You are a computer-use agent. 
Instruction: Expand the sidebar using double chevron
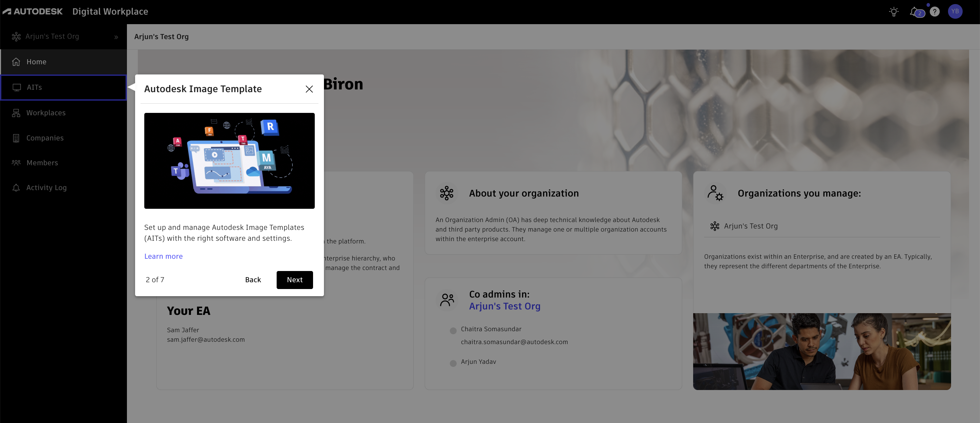116,37
